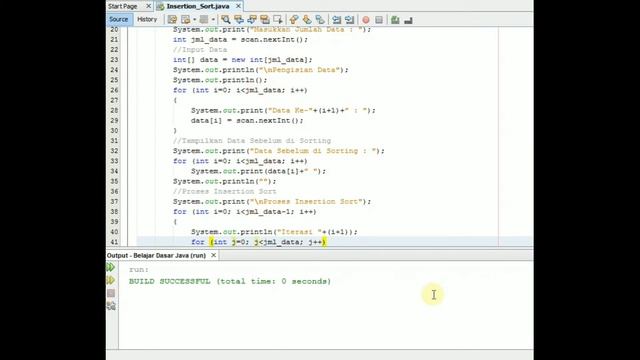Screen dimensions: 640x360
Task: Click Find Next Occurrence icon
Action: coord(252,20)
